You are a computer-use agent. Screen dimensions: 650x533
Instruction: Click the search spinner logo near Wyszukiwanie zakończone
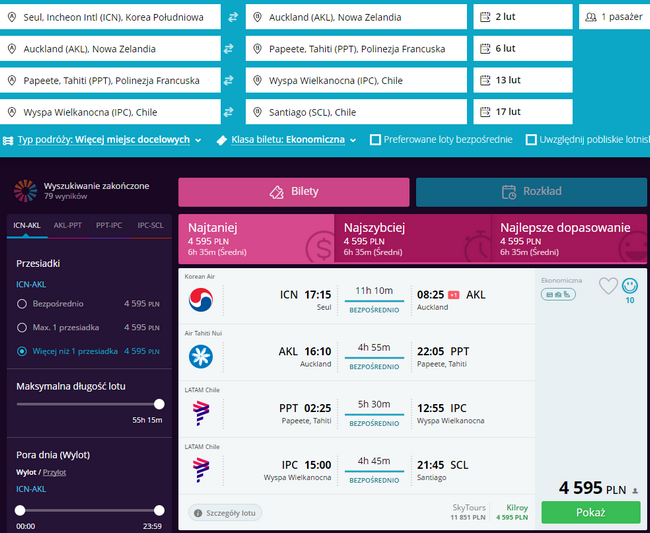[x=25, y=191]
